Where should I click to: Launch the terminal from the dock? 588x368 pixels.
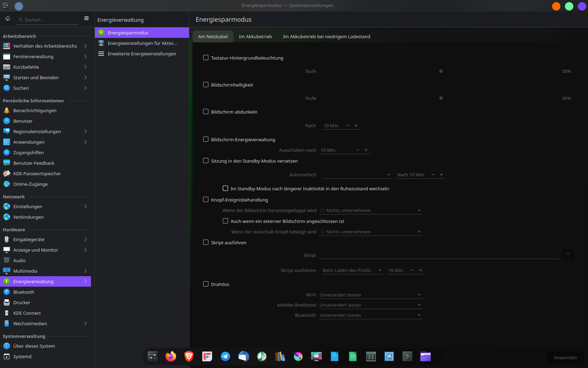pyautogui.click(x=407, y=356)
